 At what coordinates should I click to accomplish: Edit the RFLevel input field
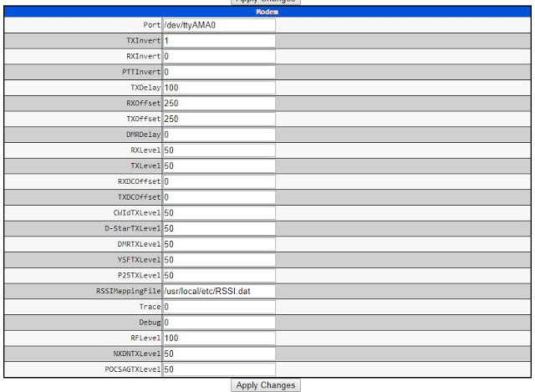pyautogui.click(x=219, y=339)
